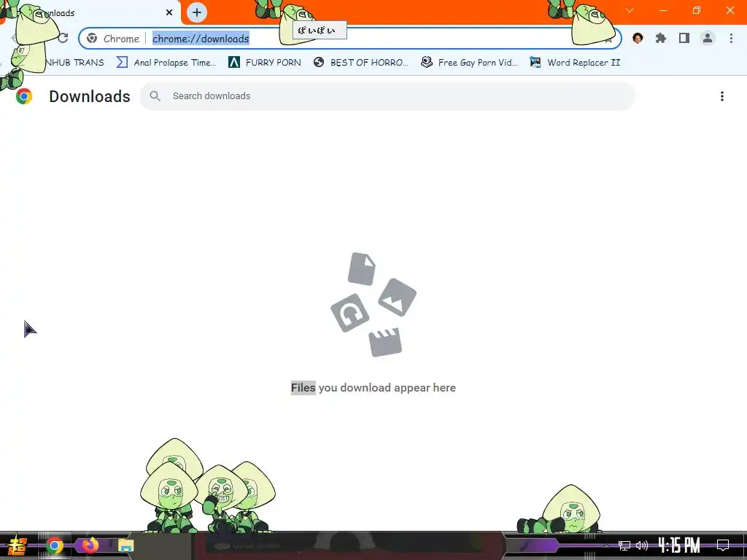
Task: Open the Word Replacer II bookmark
Action: point(575,63)
